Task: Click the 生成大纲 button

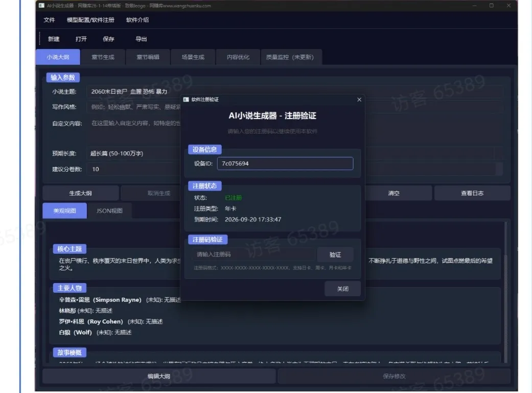Action: pos(80,193)
